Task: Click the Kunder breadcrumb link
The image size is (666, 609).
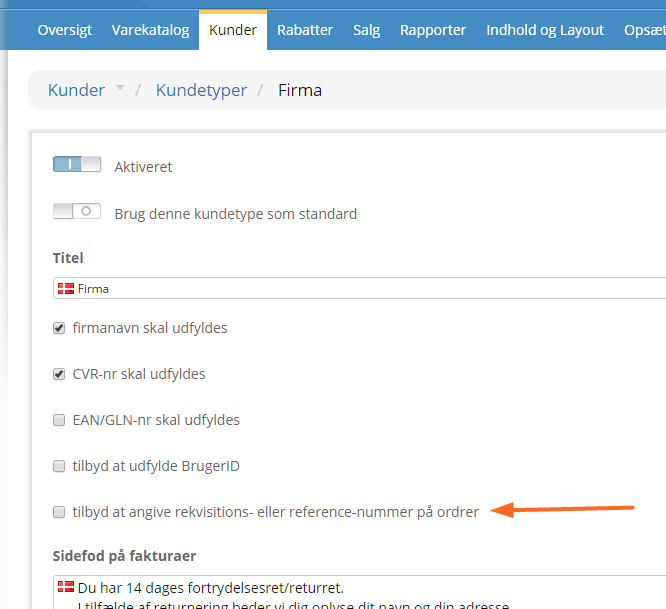Action: tap(76, 90)
